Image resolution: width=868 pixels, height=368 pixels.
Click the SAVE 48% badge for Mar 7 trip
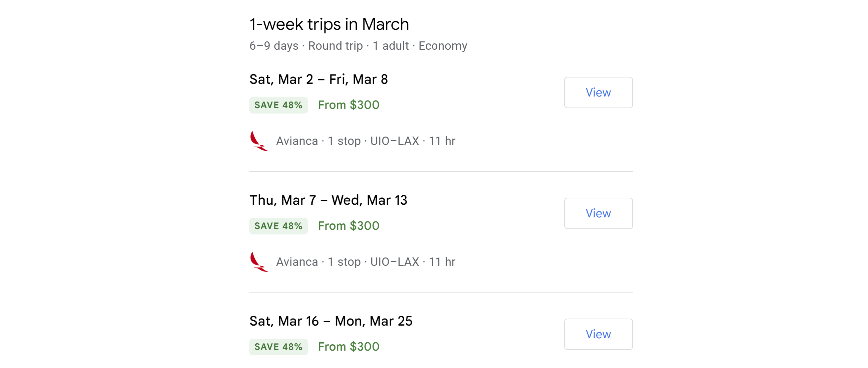pos(278,226)
